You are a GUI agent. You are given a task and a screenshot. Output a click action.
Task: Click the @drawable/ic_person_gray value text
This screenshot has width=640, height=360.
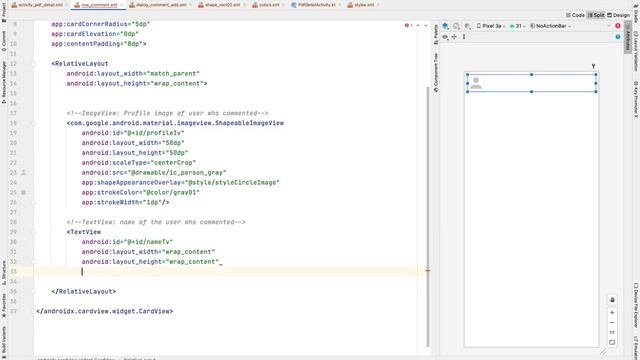177,173
